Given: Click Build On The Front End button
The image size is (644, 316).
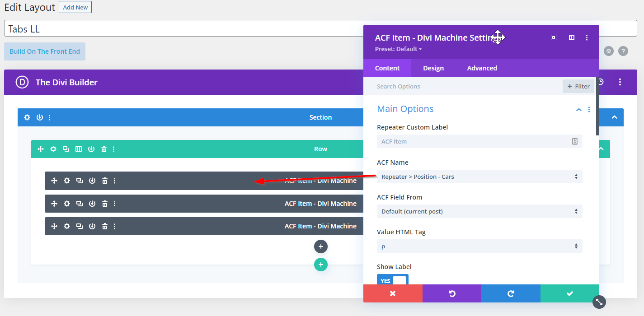Looking at the screenshot, I should tap(45, 51).
